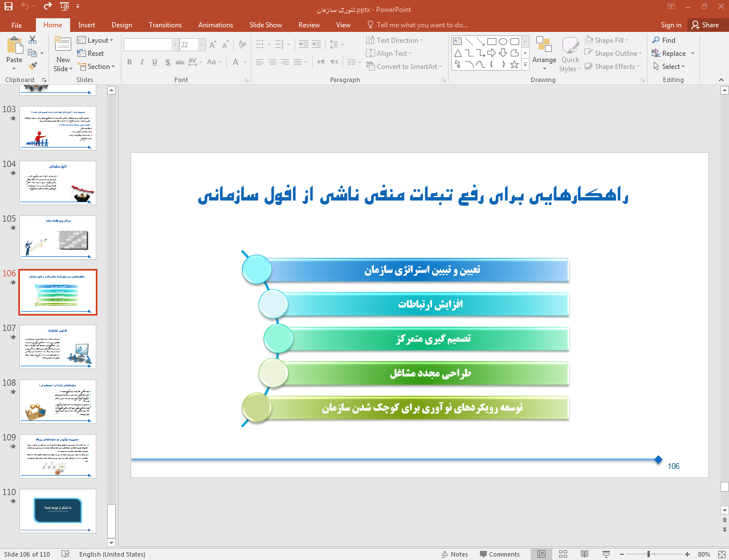The height and width of the screenshot is (560, 729).
Task: Click the Decrease List Level indent icon
Action: [304, 44]
